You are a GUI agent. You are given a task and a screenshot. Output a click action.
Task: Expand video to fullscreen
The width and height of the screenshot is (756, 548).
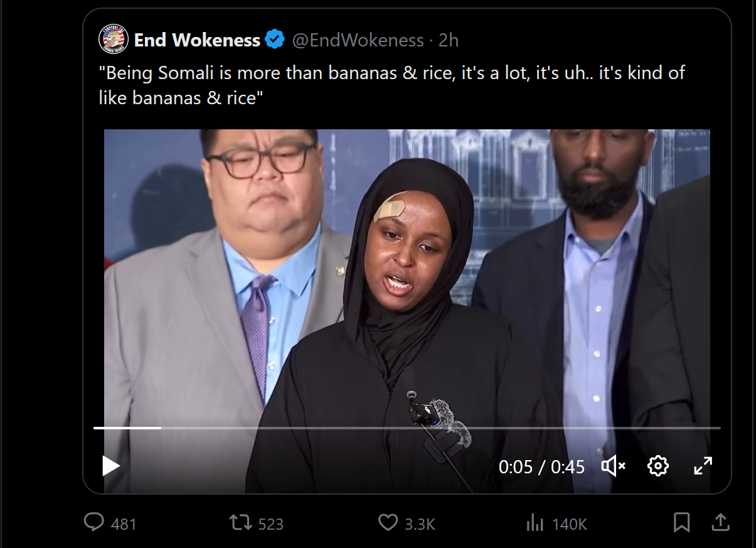point(703,466)
